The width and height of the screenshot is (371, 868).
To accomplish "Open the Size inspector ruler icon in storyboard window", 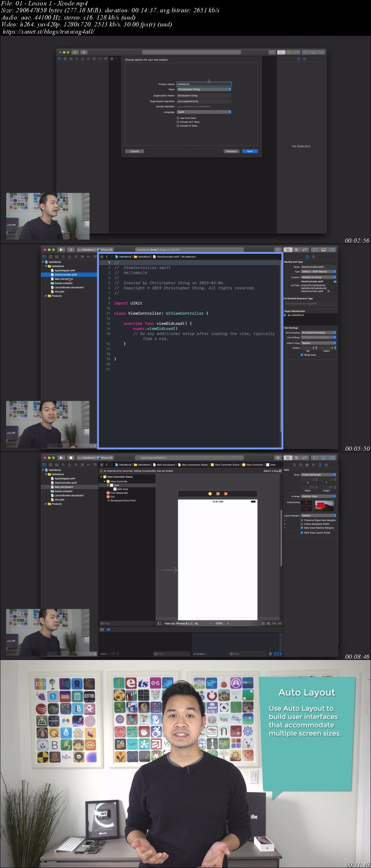I will [320, 465].
